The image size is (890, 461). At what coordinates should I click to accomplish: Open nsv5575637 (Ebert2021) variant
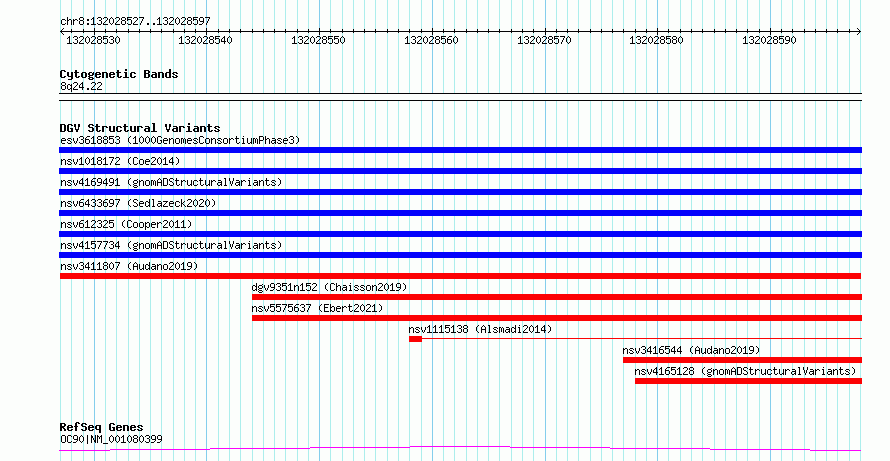tap(317, 308)
